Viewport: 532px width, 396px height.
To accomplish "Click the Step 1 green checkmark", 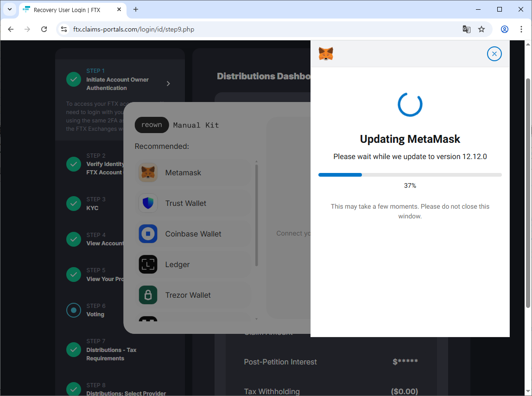I will (74, 79).
